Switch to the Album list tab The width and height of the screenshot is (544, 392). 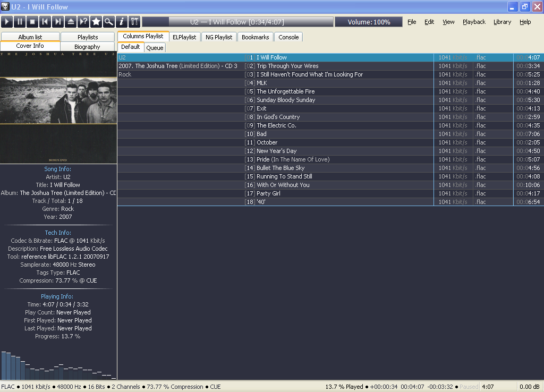[x=30, y=37]
